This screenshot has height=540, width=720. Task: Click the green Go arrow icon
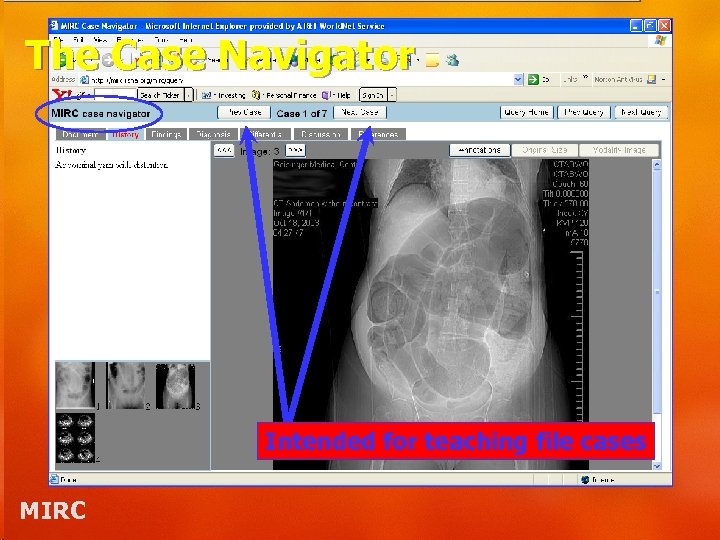533,79
